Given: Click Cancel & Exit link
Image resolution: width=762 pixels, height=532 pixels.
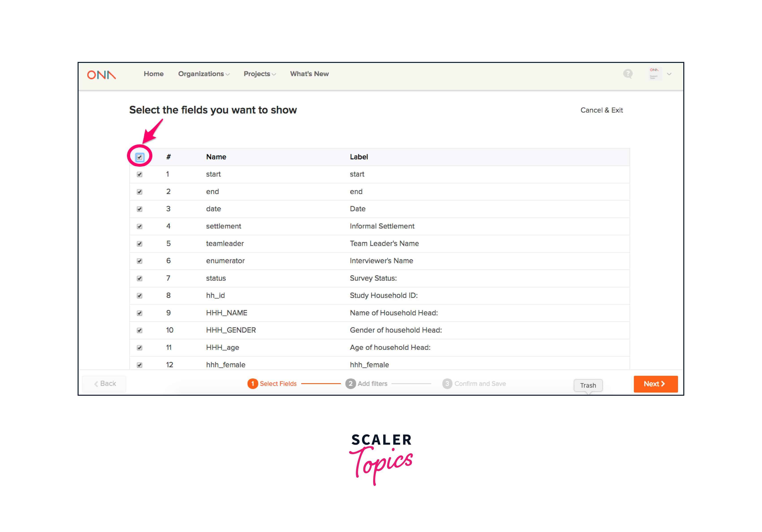Looking at the screenshot, I should (601, 110).
